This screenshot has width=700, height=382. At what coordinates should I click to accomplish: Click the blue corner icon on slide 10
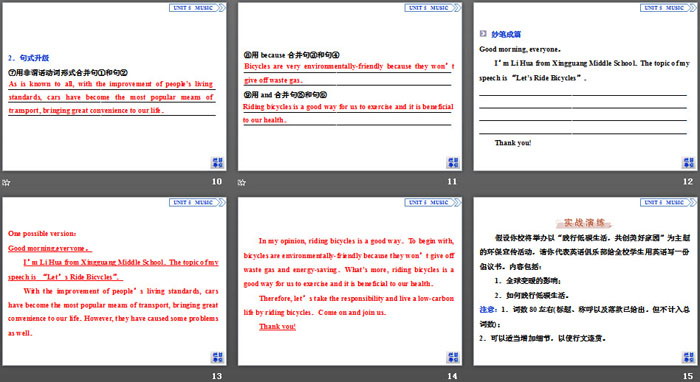click(x=217, y=162)
